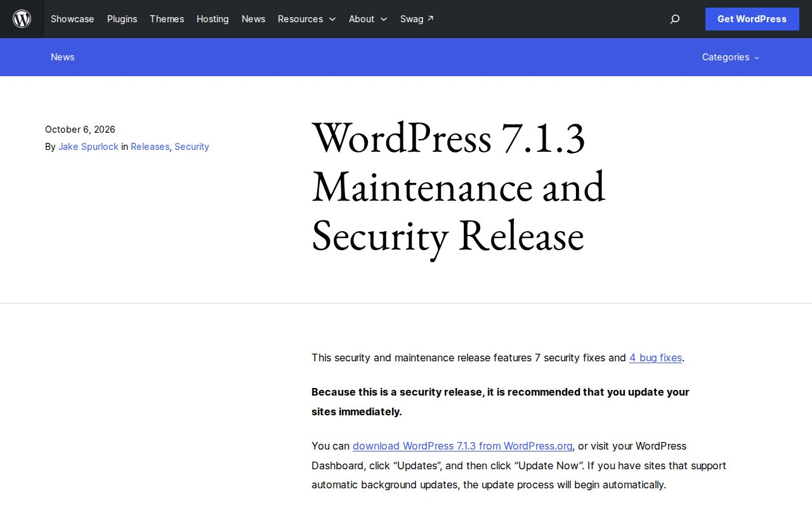812x508 pixels.
Task: Expand the Resources dropdown menu
Action: [x=307, y=19]
